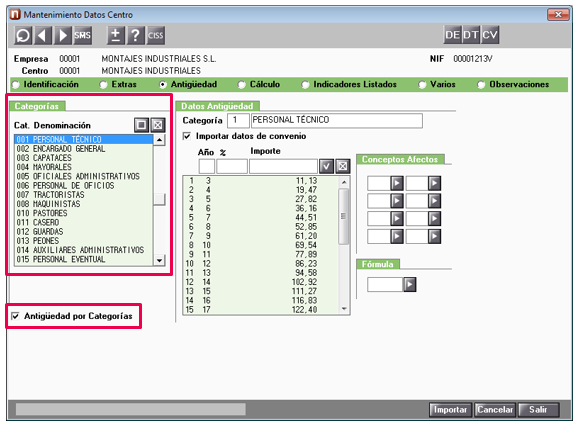Select antigüedad row with importe 44,51
Screen dimensions: 581x428
pyautogui.click(x=260, y=218)
